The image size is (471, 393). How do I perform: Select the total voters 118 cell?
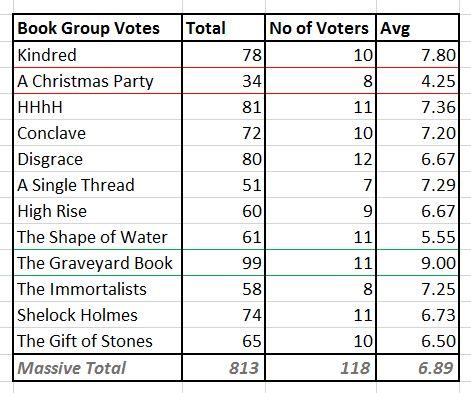[320, 368]
